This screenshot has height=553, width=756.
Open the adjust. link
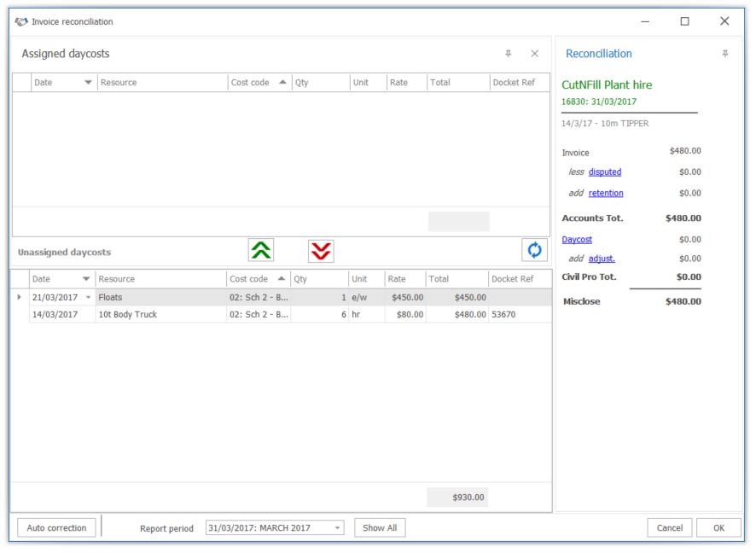602,259
